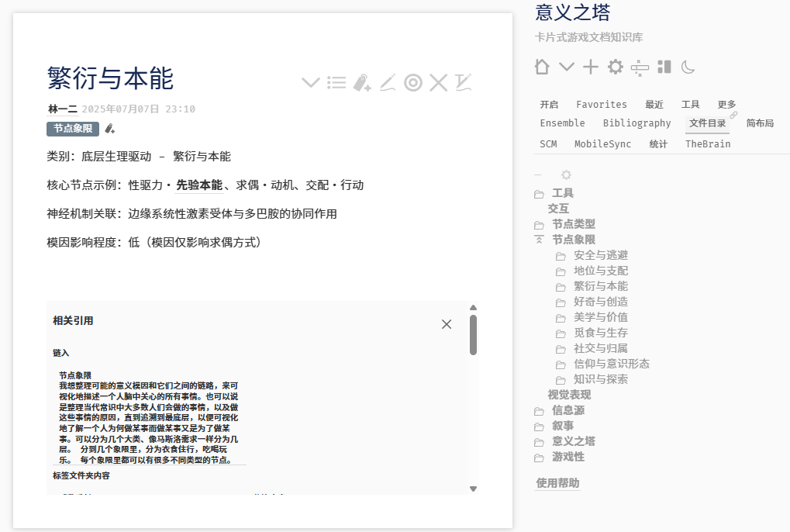Click the 节点象限 backlink title under 链入
Viewport: 790px width, 532px height.
pyautogui.click(x=75, y=375)
